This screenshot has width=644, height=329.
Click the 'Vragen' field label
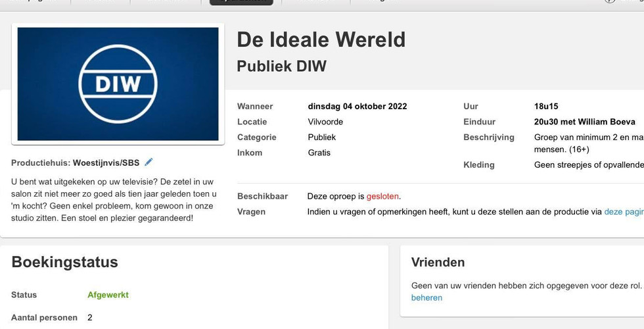click(x=251, y=212)
